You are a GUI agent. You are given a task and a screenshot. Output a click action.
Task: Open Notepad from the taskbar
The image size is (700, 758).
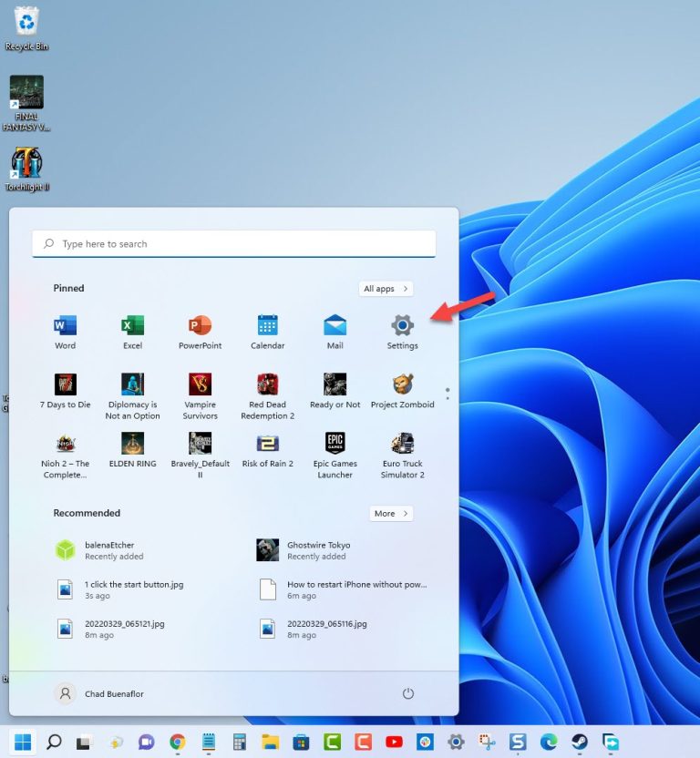[x=209, y=742]
